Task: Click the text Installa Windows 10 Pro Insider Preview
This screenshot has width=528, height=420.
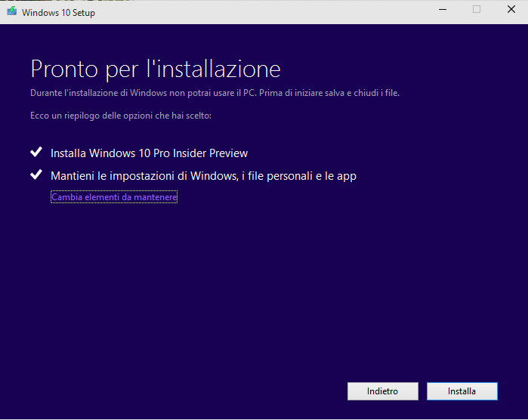Action: tap(149, 153)
